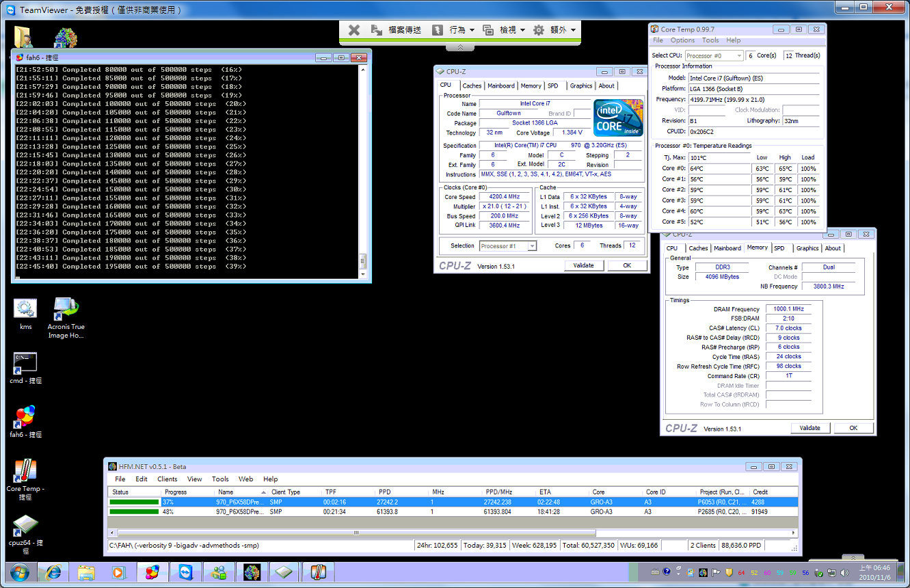Viewport: 910px width, 588px height.
Task: Open the Caches tab in the processor CPU-Z window
Action: 472,85
